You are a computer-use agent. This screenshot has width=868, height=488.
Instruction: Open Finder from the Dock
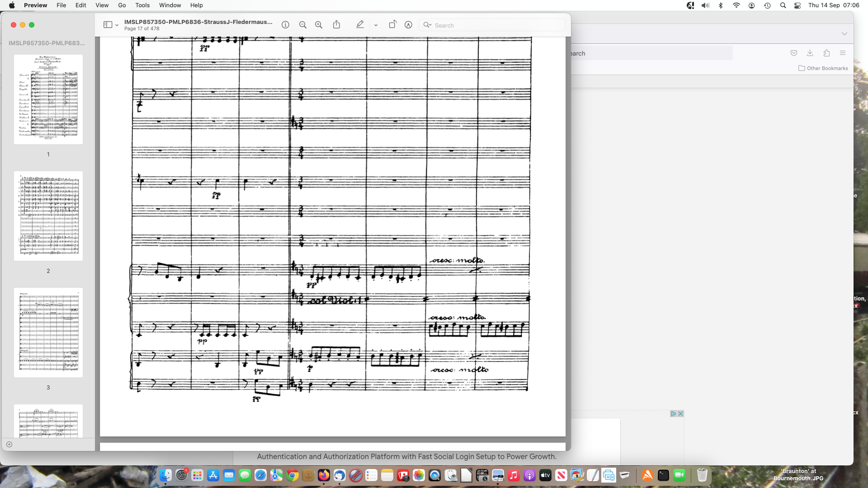pyautogui.click(x=165, y=475)
